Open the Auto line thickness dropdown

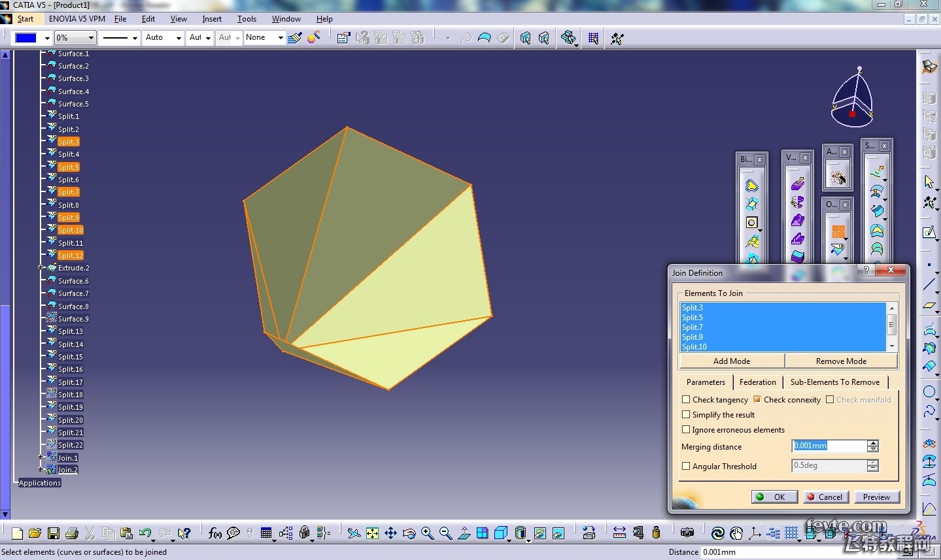click(179, 38)
